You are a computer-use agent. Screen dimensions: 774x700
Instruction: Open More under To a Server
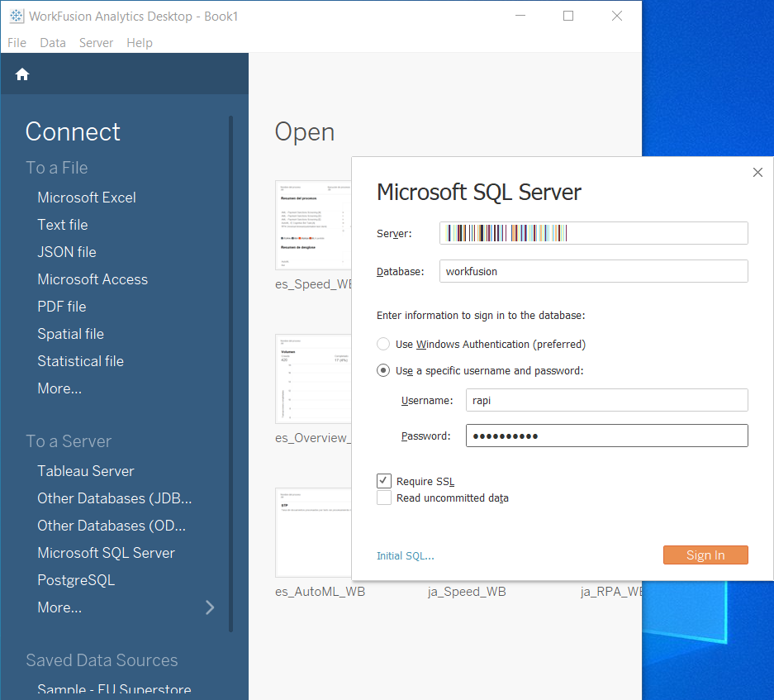59,607
